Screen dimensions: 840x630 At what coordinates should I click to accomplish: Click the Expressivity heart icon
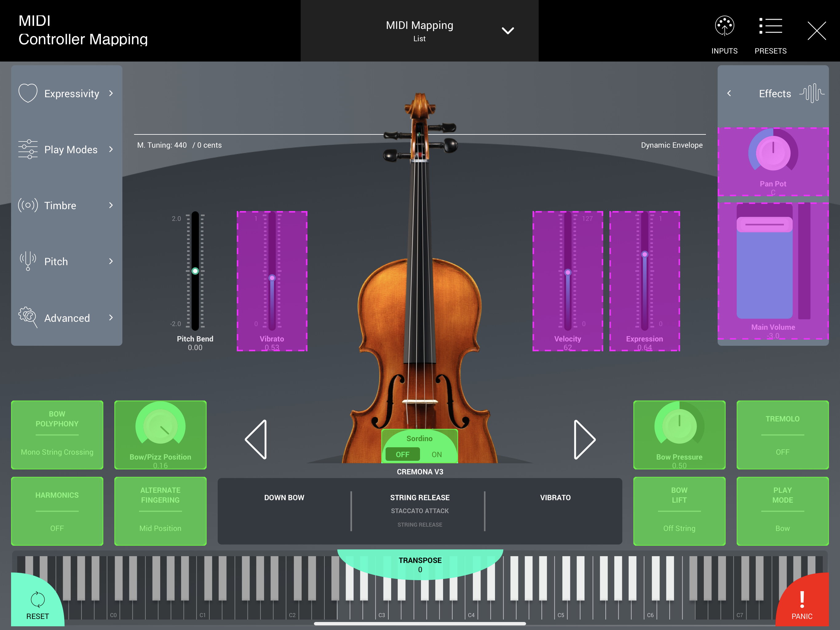coord(28,93)
